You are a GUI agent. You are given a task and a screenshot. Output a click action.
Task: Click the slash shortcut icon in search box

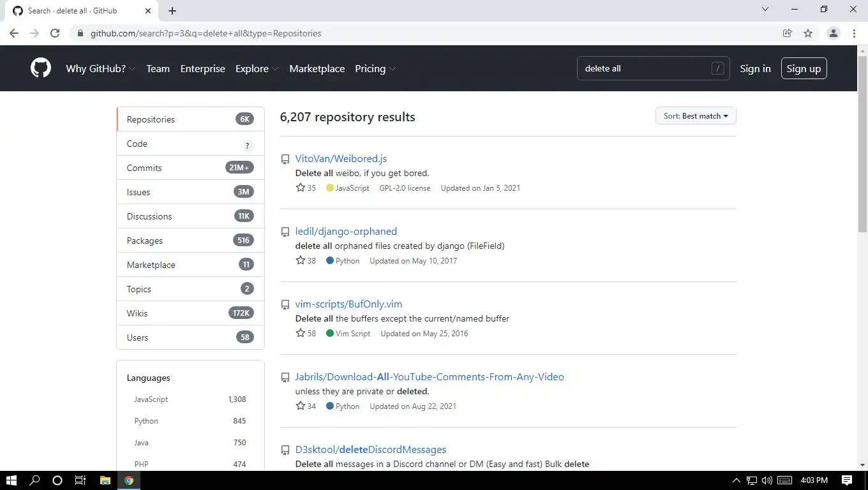pos(718,68)
